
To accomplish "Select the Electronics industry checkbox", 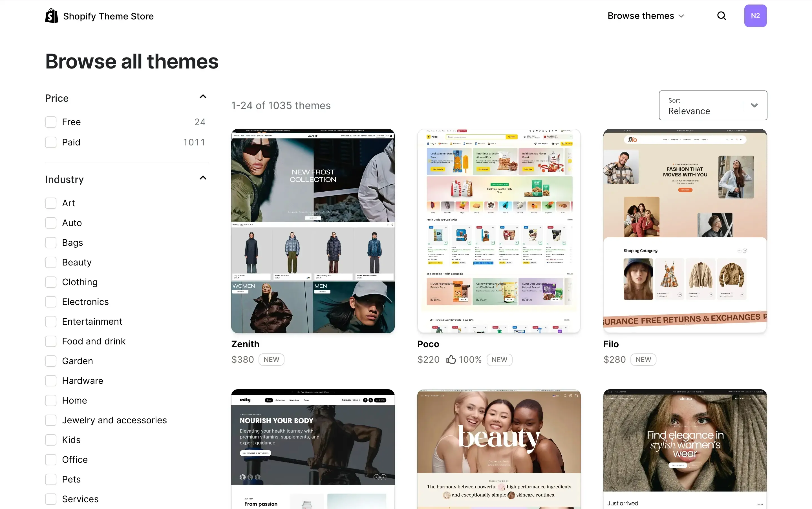I will pyautogui.click(x=50, y=302).
